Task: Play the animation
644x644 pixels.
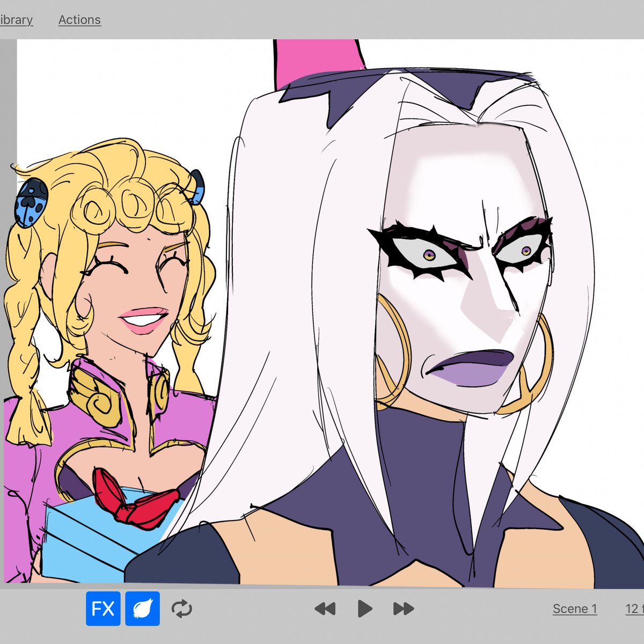Action: tap(364, 609)
